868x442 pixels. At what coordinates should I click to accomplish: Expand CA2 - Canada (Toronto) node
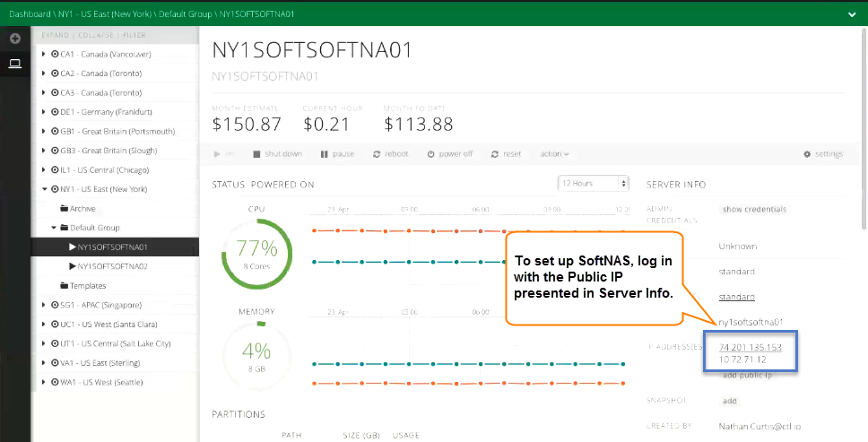pos(44,74)
